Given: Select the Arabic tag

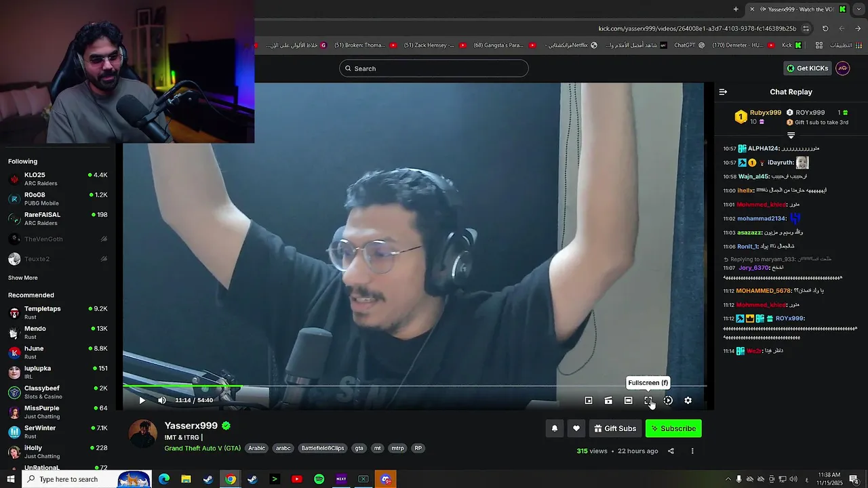Looking at the screenshot, I should pos(257,448).
